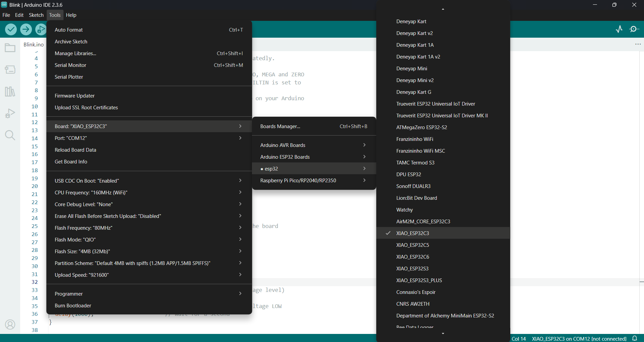This screenshot has width=644, height=342.
Task: Open the editor more-actions ellipsis
Action: coord(638,44)
